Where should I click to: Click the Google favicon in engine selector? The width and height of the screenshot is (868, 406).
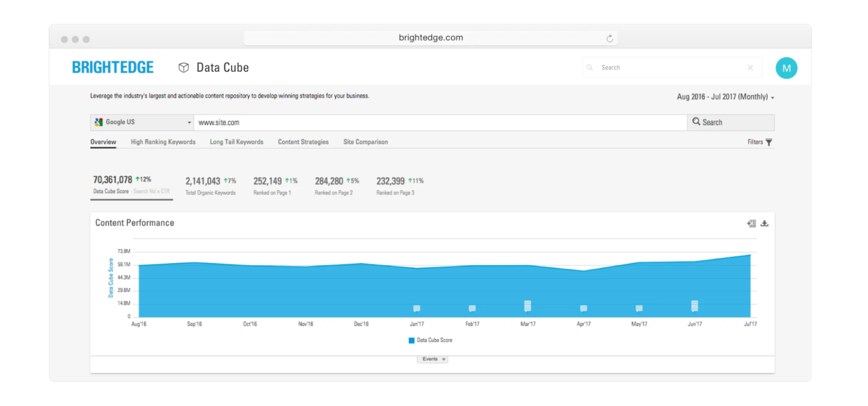click(x=98, y=122)
